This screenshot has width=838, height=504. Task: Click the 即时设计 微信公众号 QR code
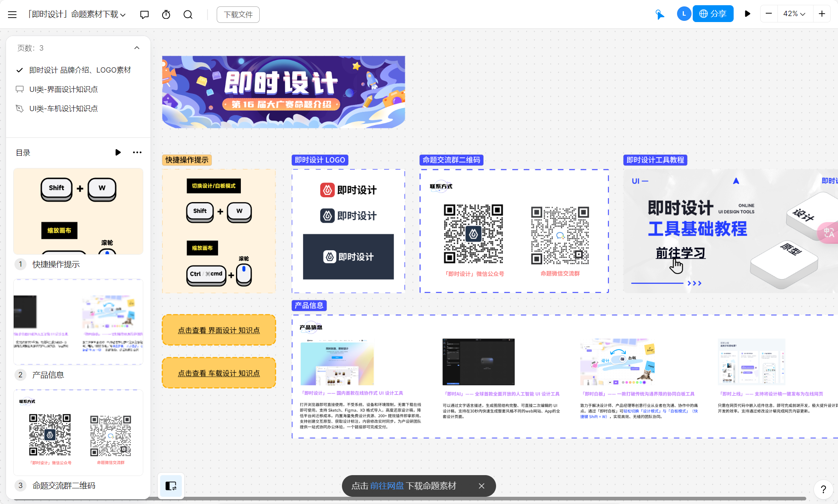coord(474,234)
